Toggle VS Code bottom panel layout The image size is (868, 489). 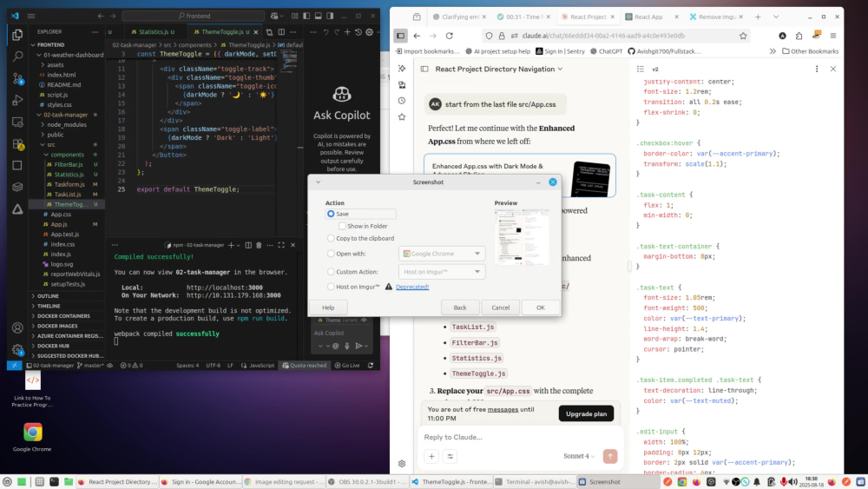319,16
